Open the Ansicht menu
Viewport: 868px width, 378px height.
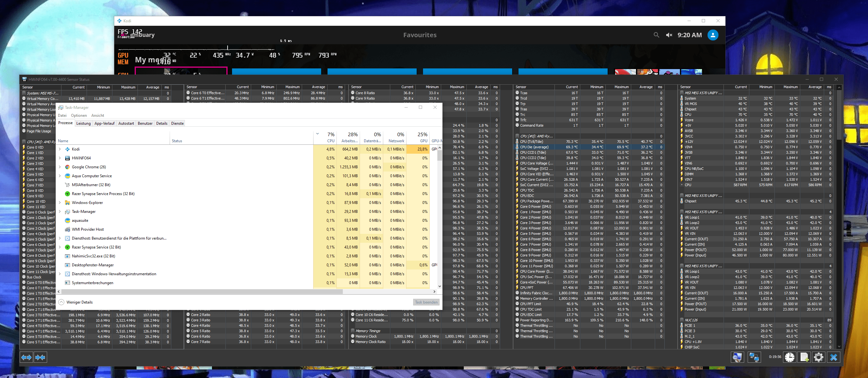[x=98, y=115]
